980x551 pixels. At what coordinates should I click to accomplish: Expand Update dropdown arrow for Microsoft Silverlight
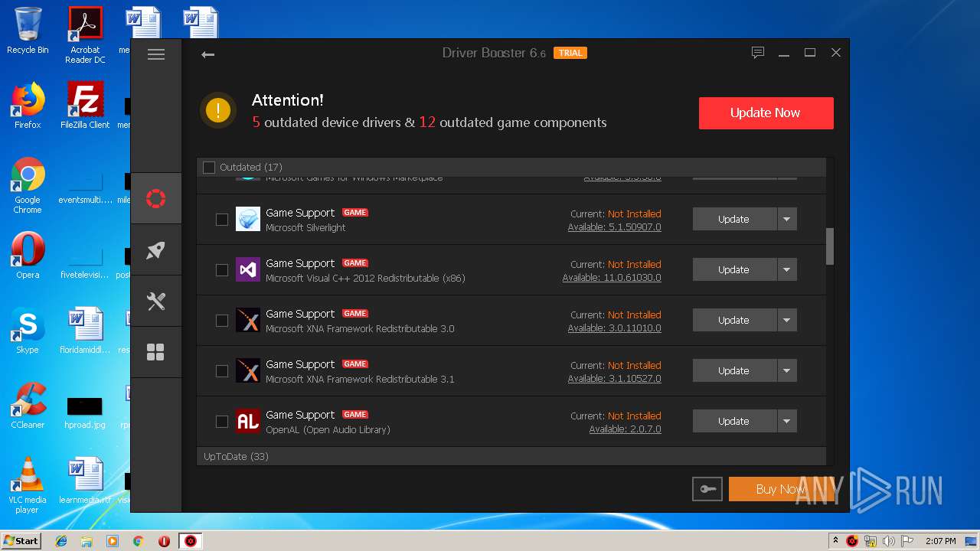(x=787, y=219)
